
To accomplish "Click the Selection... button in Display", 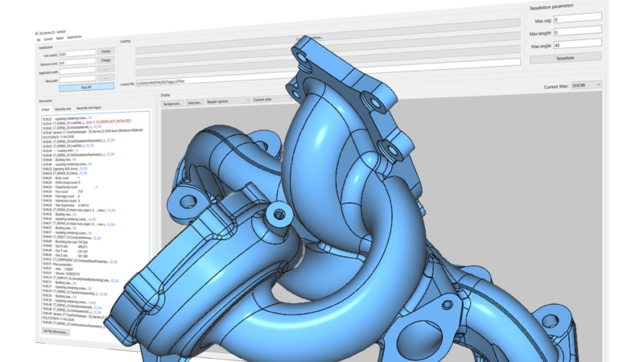I will tap(195, 103).
